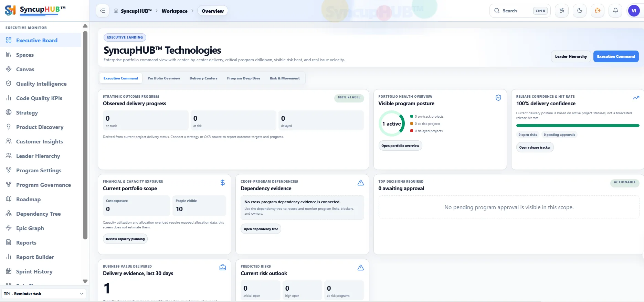Screen dimensions: 644x302
Task: Click the warning icon on Cross-Program Dependencies card
Action: tap(360, 183)
